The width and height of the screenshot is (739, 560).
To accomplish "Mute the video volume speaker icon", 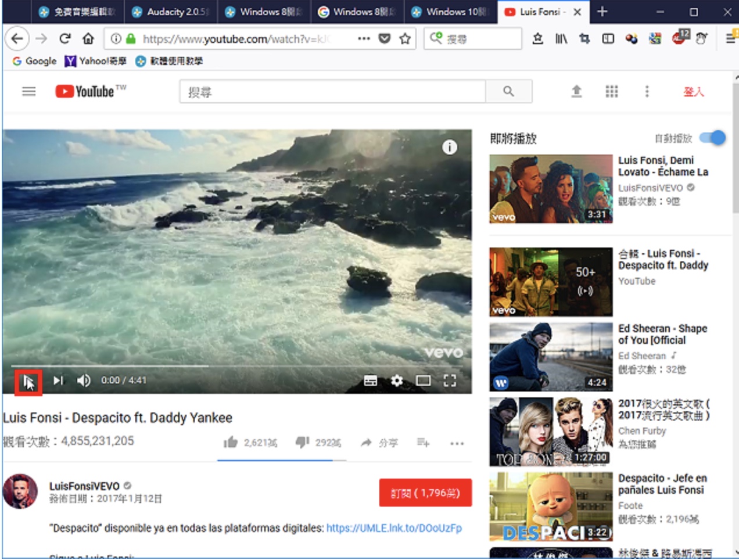I will tap(84, 380).
